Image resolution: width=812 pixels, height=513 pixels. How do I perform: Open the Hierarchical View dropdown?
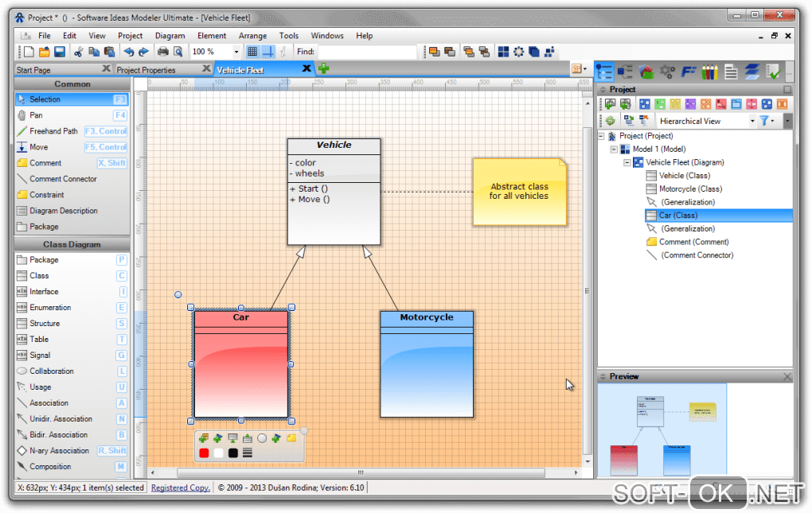(x=752, y=121)
